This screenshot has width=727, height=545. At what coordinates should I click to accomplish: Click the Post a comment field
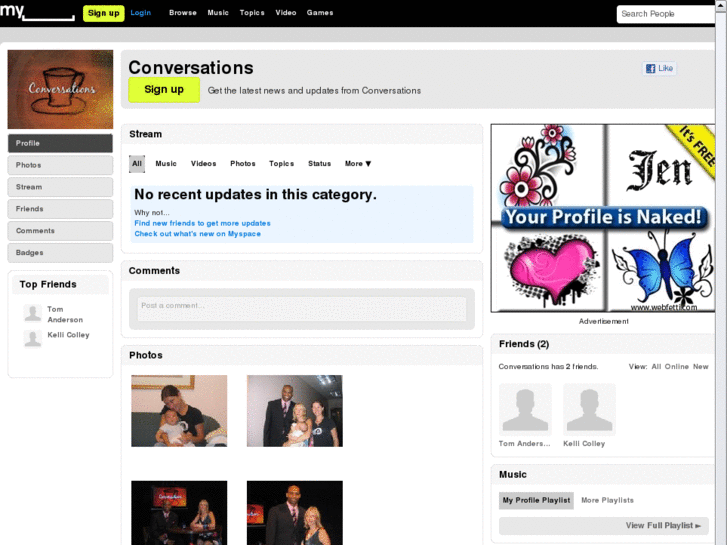tap(302, 309)
